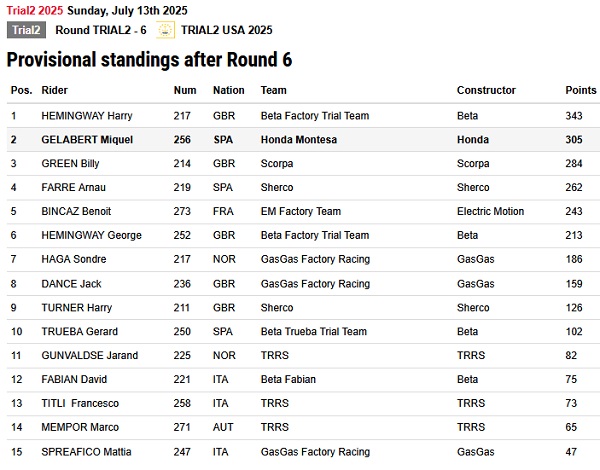Open GREEN Billy rider entry
This screenshot has height=470, width=600.
click(70, 164)
